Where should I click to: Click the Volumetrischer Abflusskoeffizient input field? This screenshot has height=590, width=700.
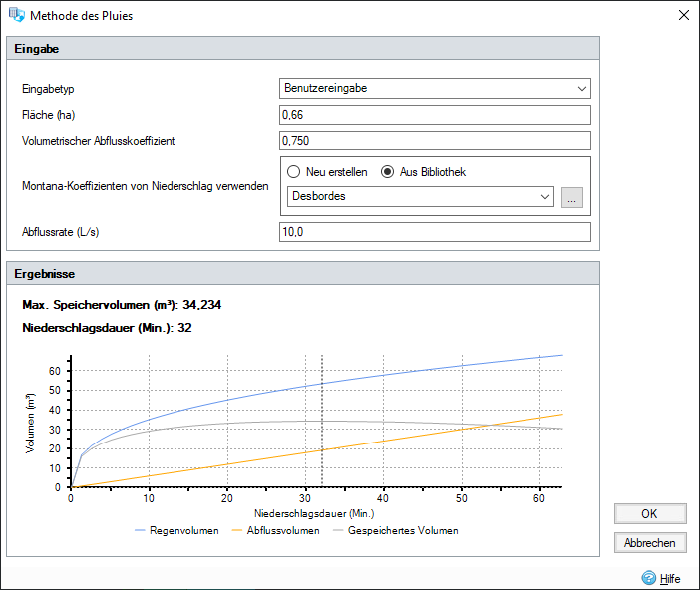pos(435,141)
